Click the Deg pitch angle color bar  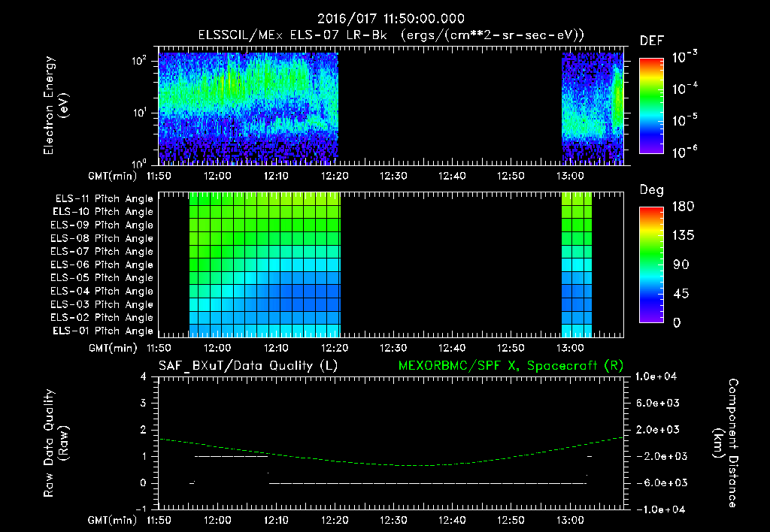651,265
